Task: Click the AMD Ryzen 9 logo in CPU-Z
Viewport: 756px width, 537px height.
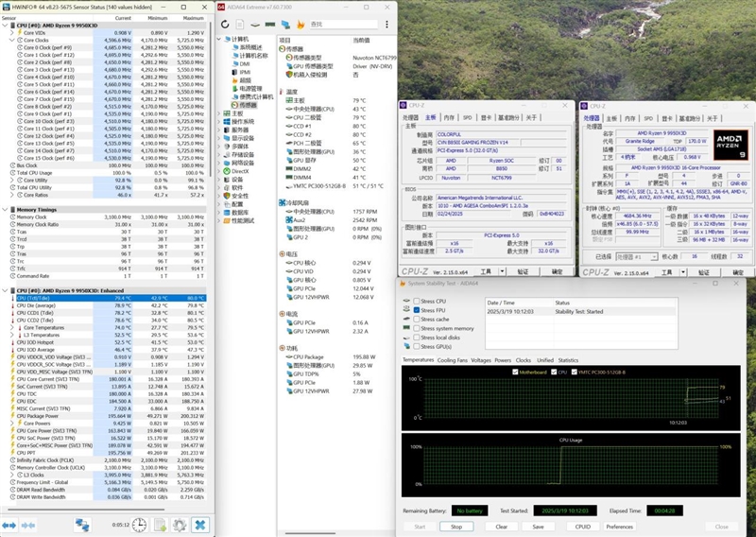Action: point(730,146)
